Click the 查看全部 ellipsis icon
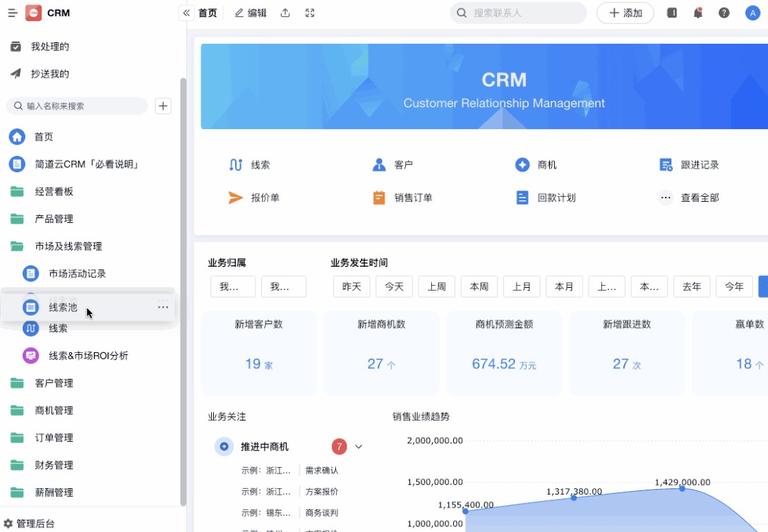This screenshot has width=768, height=532. pos(666,198)
